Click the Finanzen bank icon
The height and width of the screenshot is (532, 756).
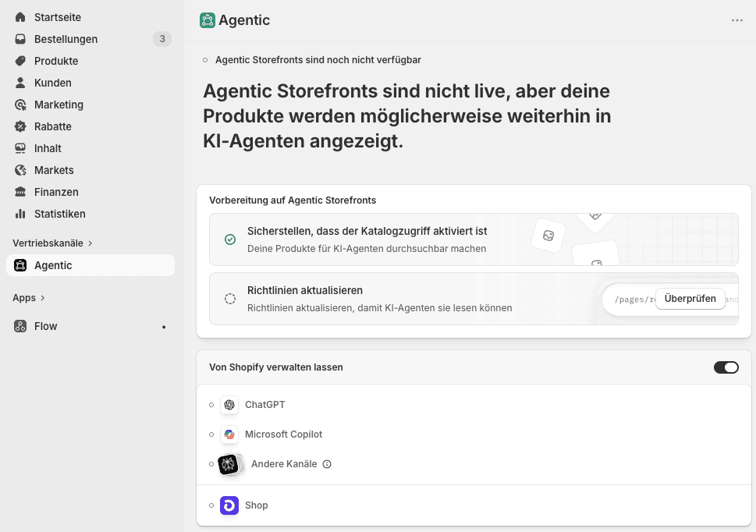(20, 192)
